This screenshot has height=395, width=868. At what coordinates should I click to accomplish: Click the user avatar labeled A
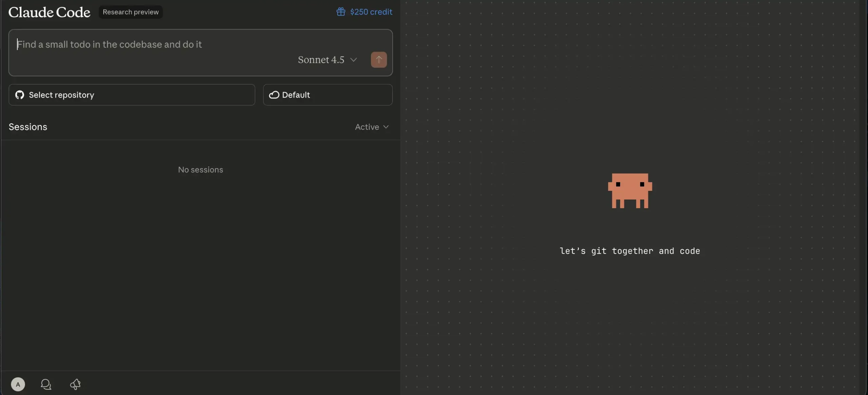pos(18,384)
